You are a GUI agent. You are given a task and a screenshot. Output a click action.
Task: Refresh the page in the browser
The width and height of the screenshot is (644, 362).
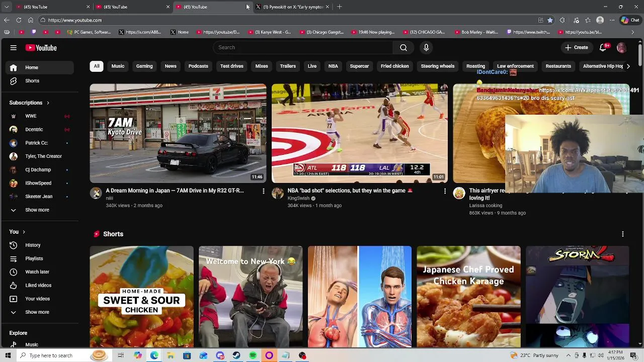click(19, 20)
